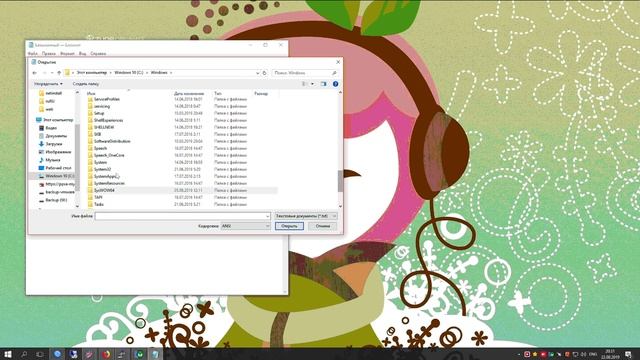640x360 pixels.
Task: Open the Windows Start menu
Action: coord(7,354)
